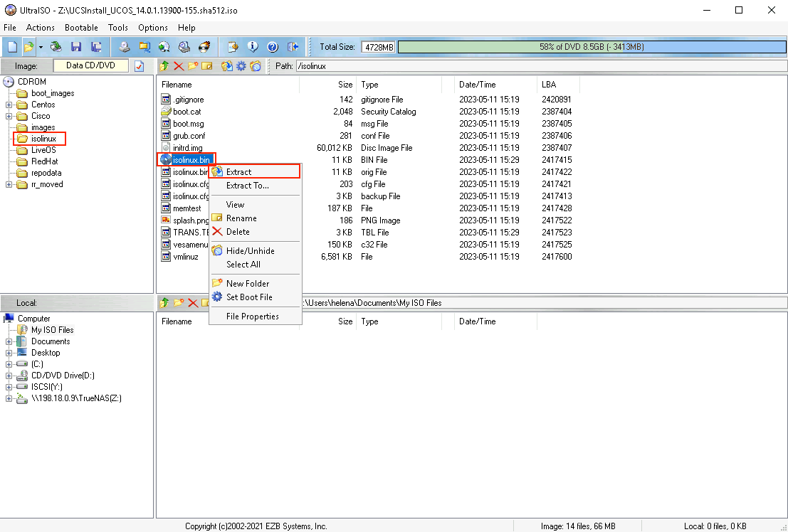
Task: Expand the Documents node in Local tree
Action: click(9, 341)
